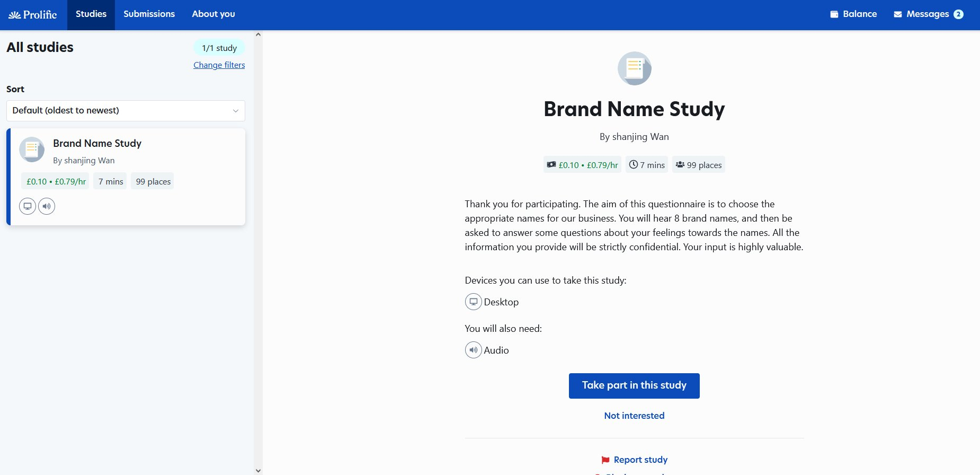Open the Sort dropdown
The height and width of the screenshot is (475, 980).
coord(126,111)
